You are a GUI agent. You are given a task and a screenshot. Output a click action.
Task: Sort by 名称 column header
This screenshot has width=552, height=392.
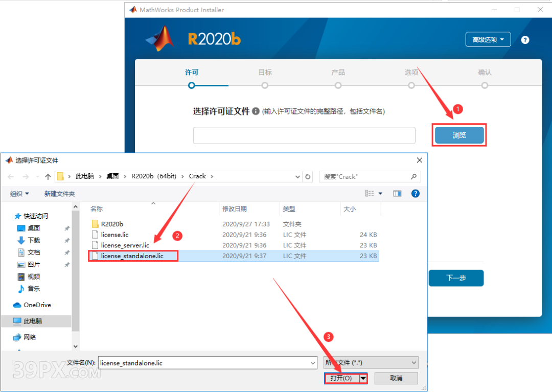coord(97,209)
